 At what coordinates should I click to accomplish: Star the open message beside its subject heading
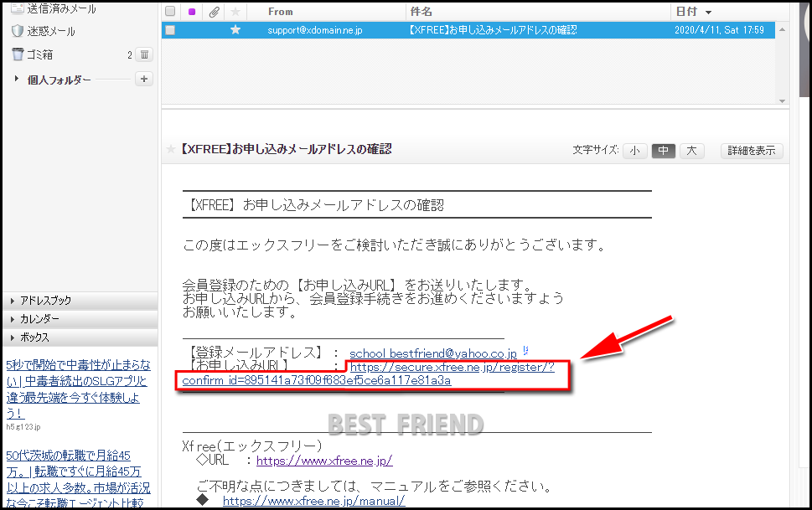click(x=170, y=150)
